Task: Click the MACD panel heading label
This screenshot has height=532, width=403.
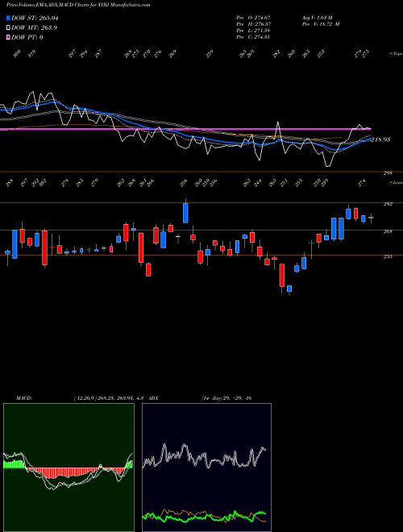Action: 23,398
